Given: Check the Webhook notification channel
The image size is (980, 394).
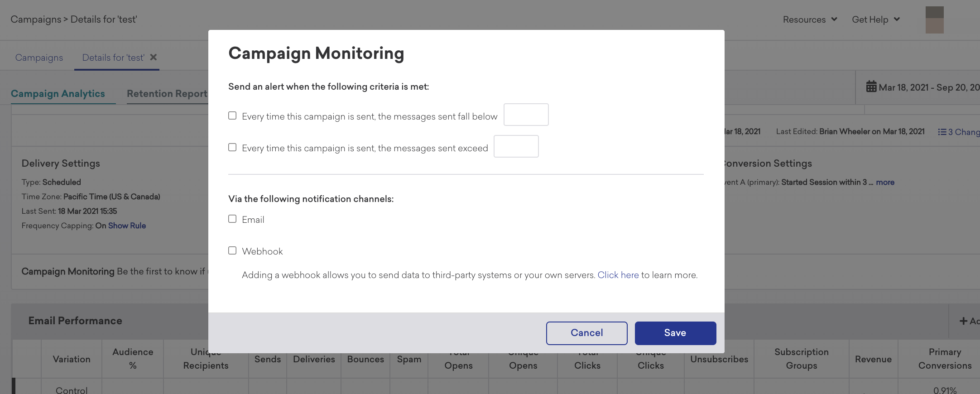Looking at the screenshot, I should [232, 250].
